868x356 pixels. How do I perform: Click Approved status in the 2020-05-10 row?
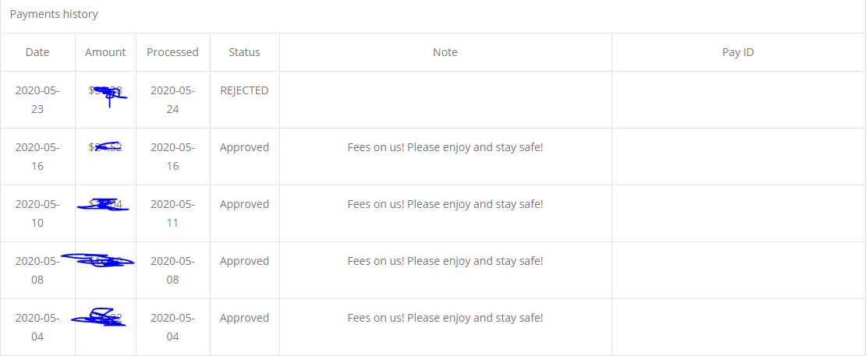click(244, 204)
